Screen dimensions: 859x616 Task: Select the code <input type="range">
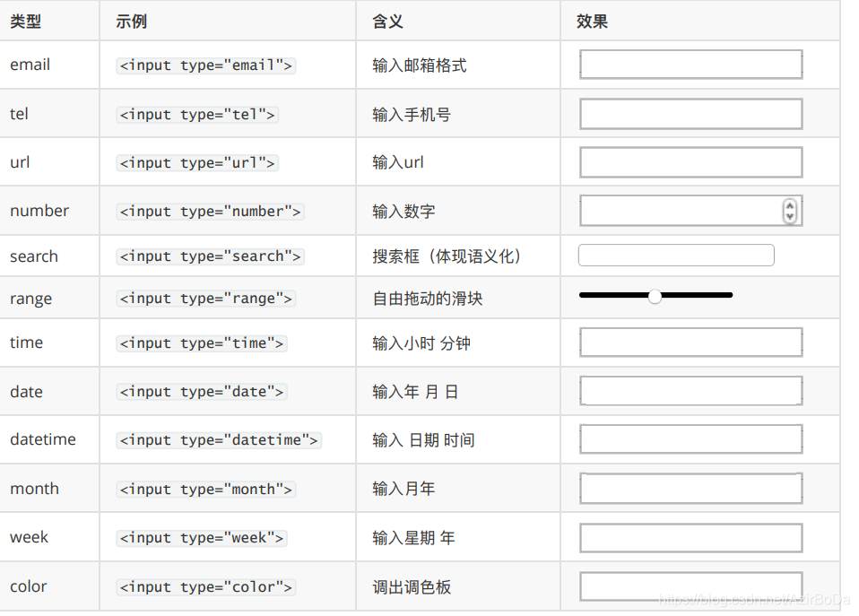pyautogui.click(x=206, y=299)
